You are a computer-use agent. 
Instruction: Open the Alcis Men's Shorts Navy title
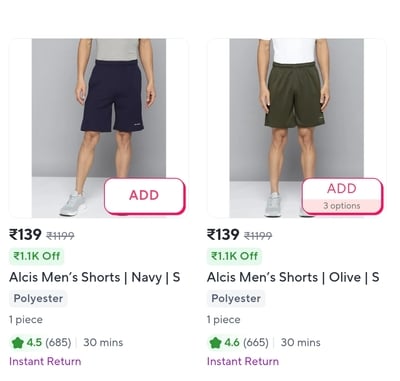95,277
